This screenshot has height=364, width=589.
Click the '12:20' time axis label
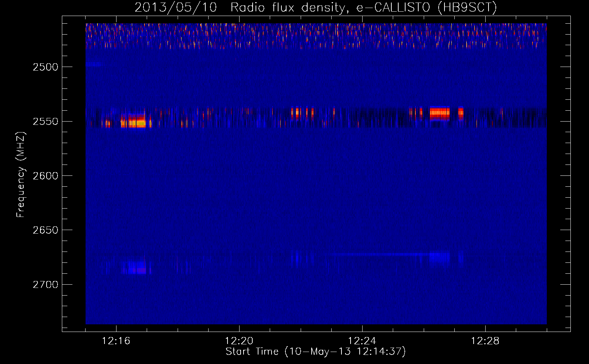(239, 341)
